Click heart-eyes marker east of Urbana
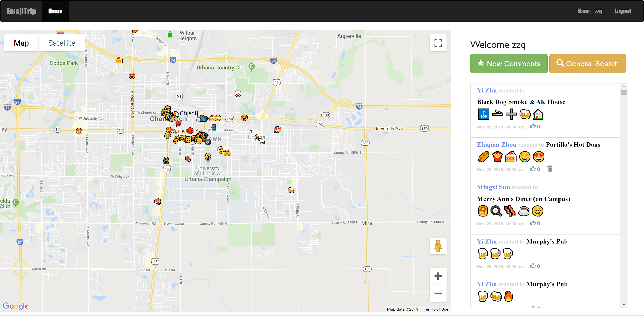This screenshot has height=316, width=644. pyautogui.click(x=278, y=129)
